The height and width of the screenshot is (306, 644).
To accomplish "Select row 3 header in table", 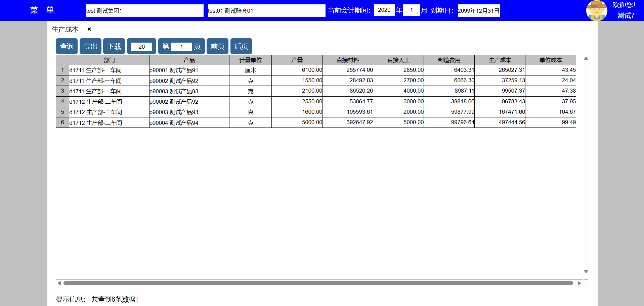I will tap(62, 91).
